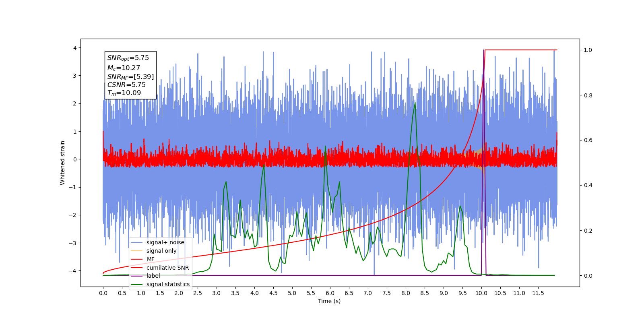The height and width of the screenshot is (322, 644).
Task: Click the CSNR=5.75 annotation text
Action: (x=126, y=85)
